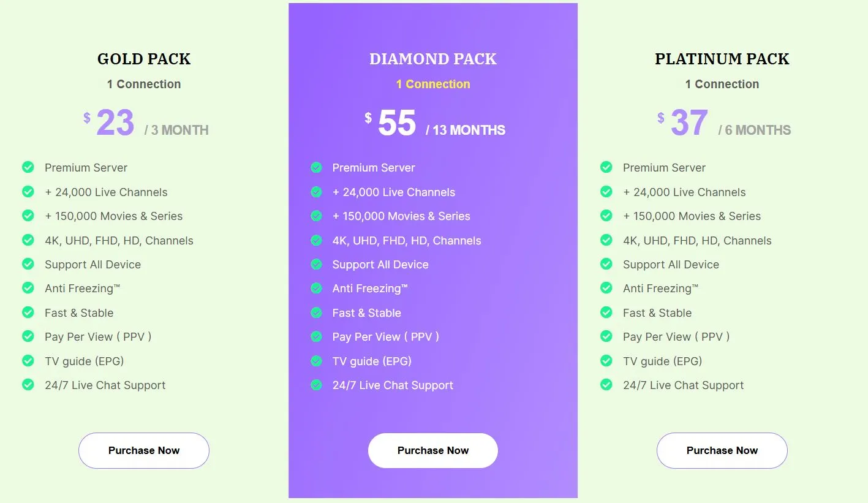Select the DIAMOND PACK heading
Viewport: 868px width, 503px height.
click(433, 59)
